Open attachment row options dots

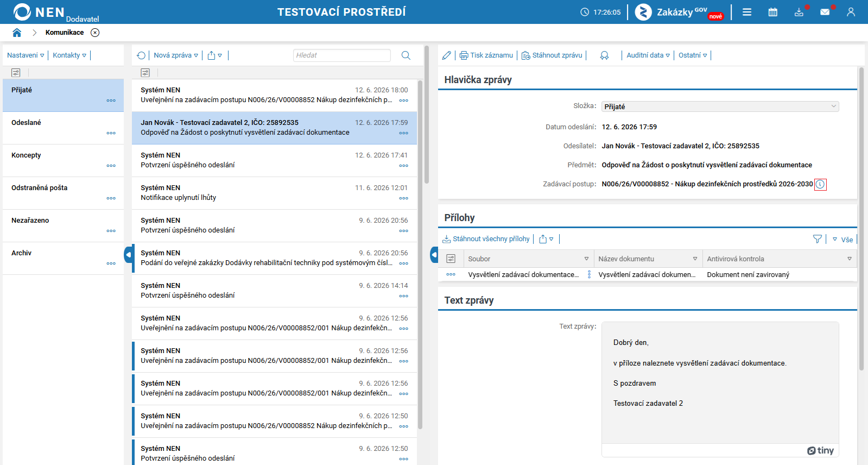pos(451,274)
